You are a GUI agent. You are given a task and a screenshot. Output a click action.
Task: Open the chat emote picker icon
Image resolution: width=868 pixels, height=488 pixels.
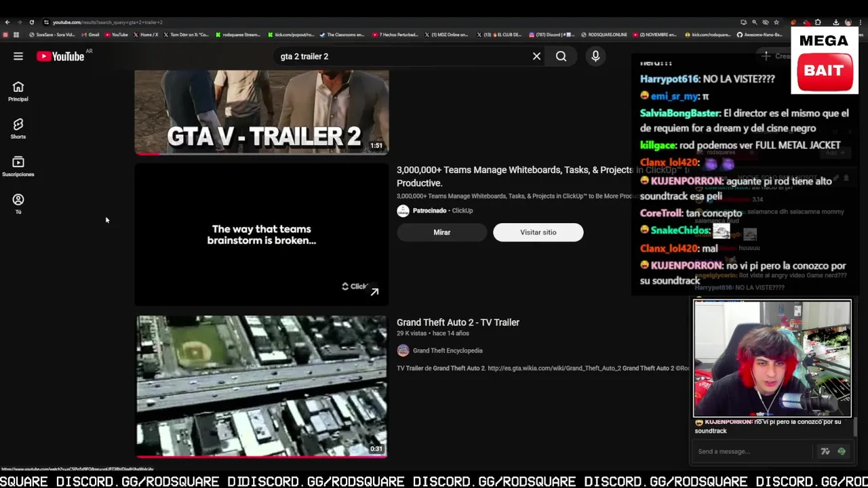coord(825,451)
